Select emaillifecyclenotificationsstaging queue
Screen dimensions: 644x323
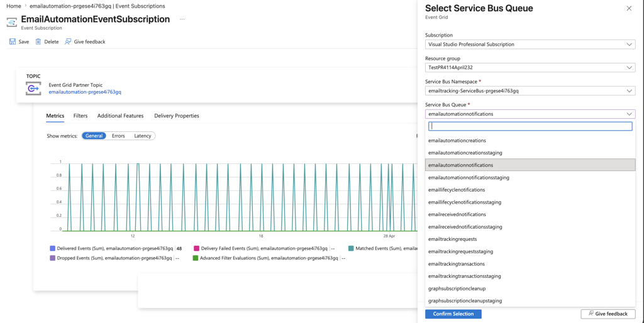click(x=530, y=202)
